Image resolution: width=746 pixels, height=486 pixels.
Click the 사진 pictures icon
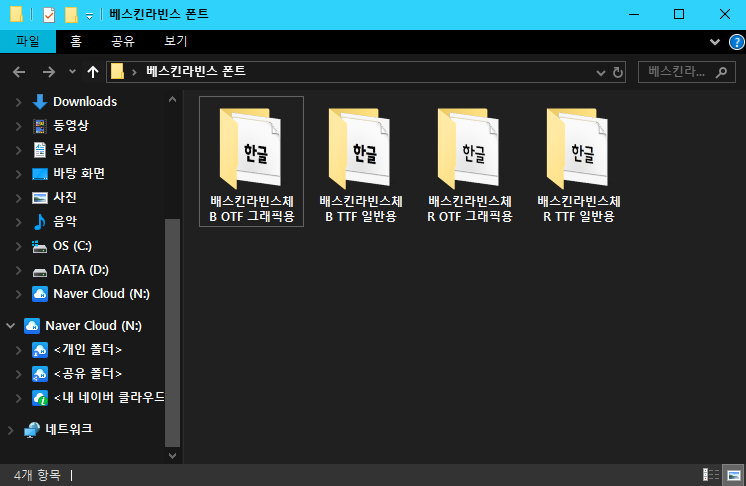point(40,197)
